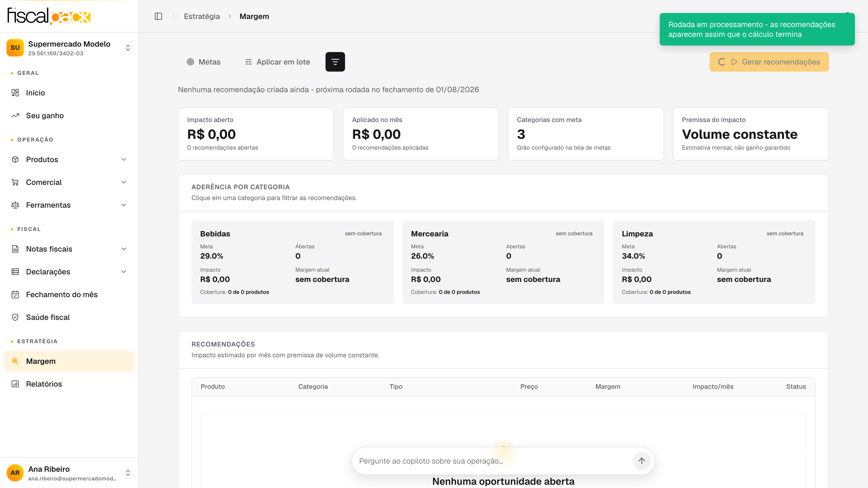Expand the Notas fiscais submenu chevron
The image size is (868, 488).
click(124, 249)
